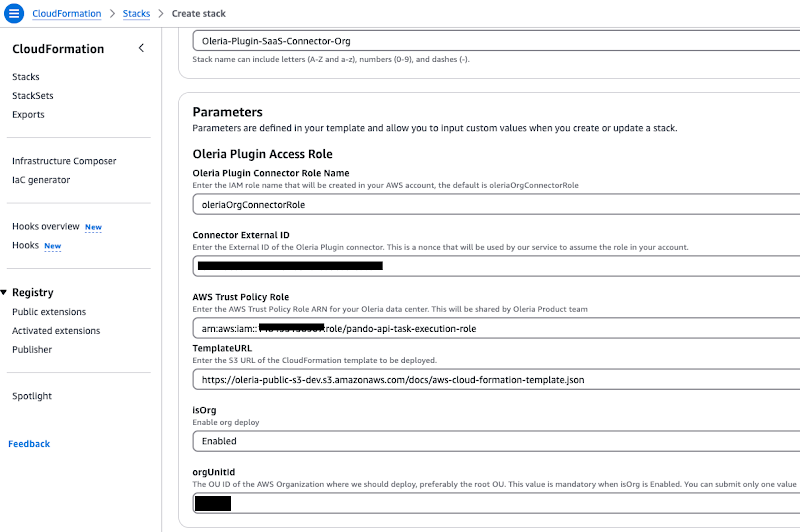This screenshot has width=800, height=532.
Task: Click the Create stack breadcrumb text
Action: [198, 14]
